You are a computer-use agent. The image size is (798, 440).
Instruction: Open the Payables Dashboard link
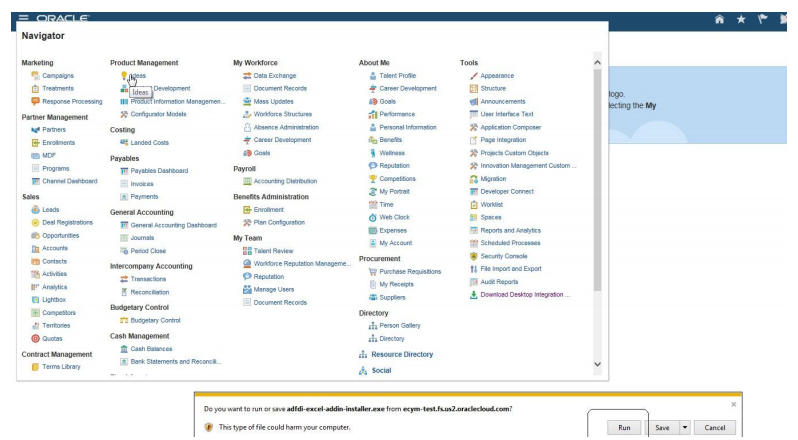pyautogui.click(x=159, y=171)
